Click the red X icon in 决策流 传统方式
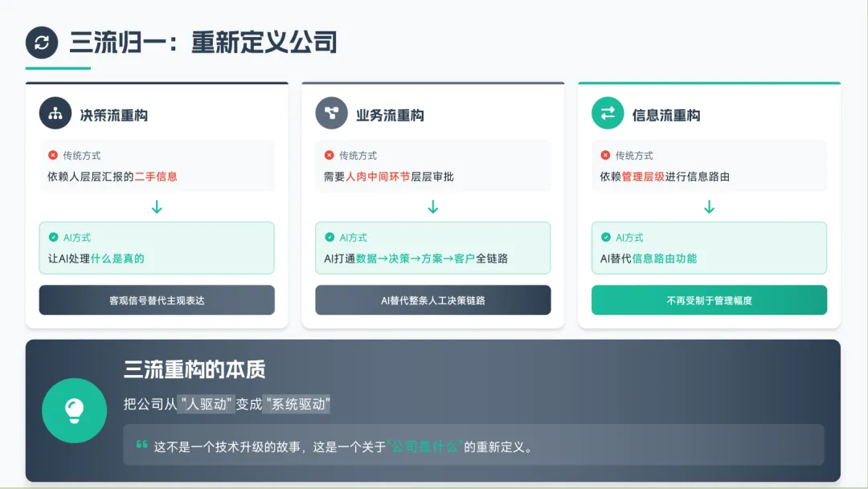Image resolution: width=868 pixels, height=489 pixels. click(53, 156)
